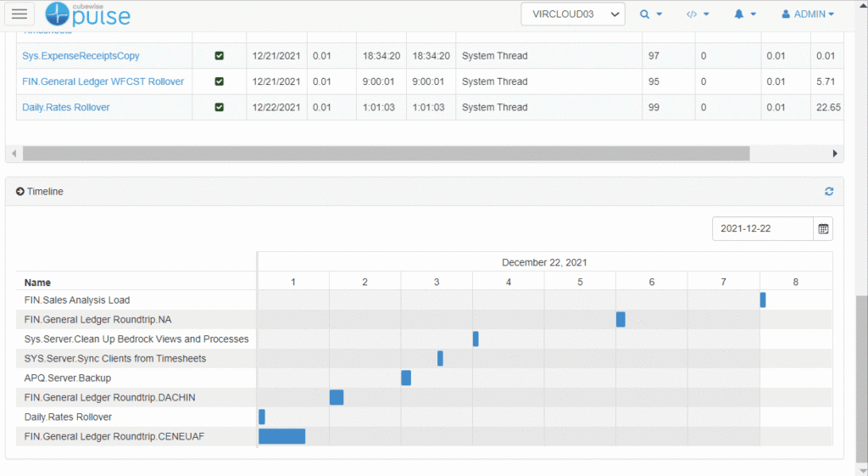Toggle checkbox for Sys.ExpenseReceiptsCopy
868x476 pixels.
coord(220,56)
